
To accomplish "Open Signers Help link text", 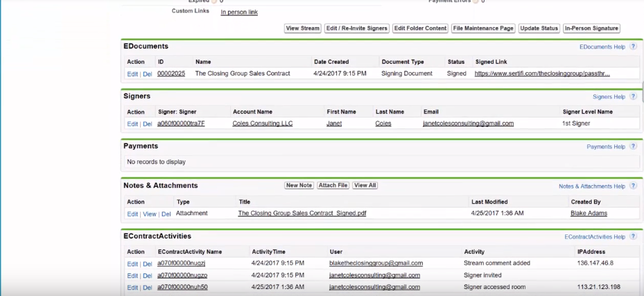I will click(609, 97).
